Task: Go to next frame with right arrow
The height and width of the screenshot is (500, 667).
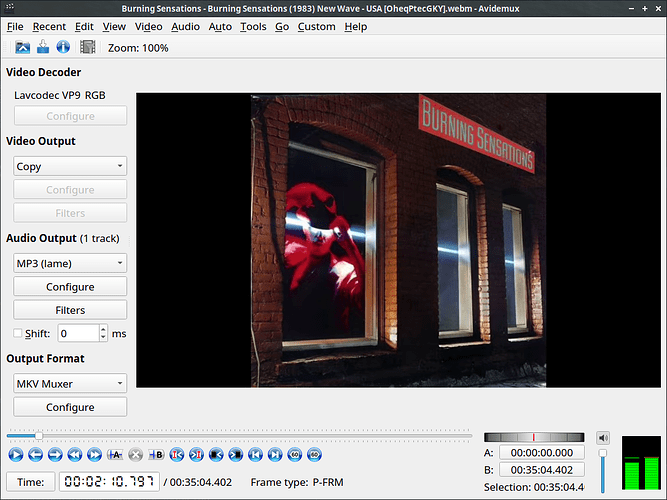Action: point(55,455)
